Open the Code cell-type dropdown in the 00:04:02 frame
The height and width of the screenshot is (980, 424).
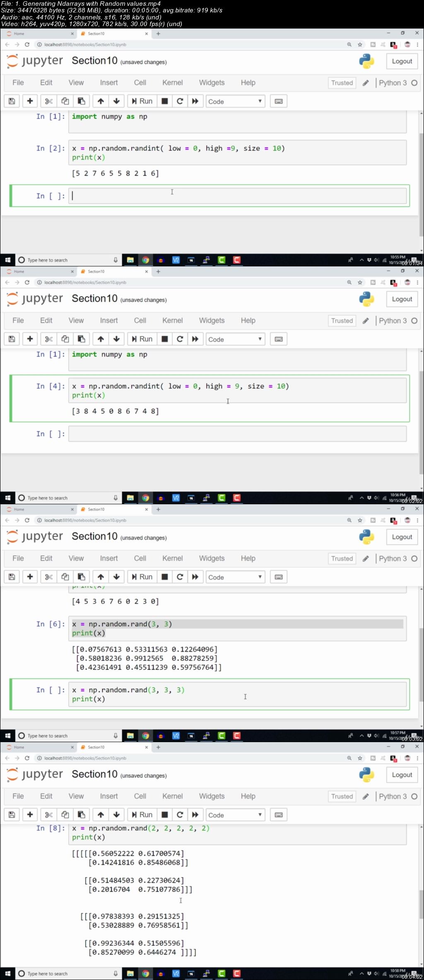click(x=235, y=815)
